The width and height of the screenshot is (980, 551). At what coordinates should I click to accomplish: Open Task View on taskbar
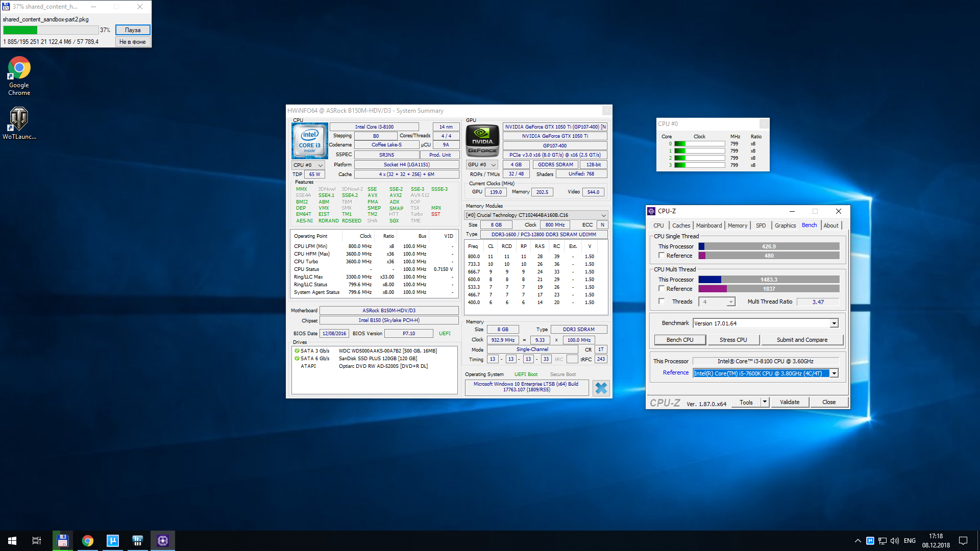[37, 541]
